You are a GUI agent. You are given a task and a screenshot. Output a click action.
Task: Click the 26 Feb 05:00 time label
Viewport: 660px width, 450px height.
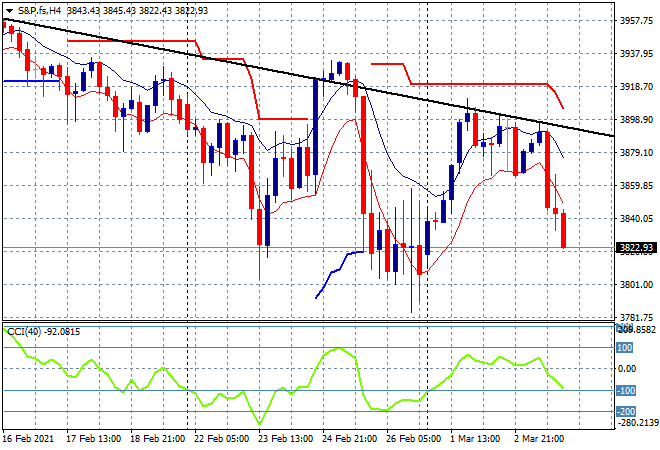(x=413, y=439)
